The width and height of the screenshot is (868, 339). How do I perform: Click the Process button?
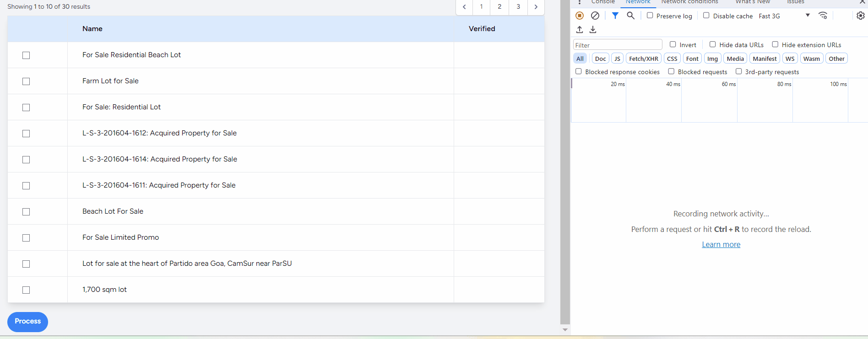click(x=27, y=322)
